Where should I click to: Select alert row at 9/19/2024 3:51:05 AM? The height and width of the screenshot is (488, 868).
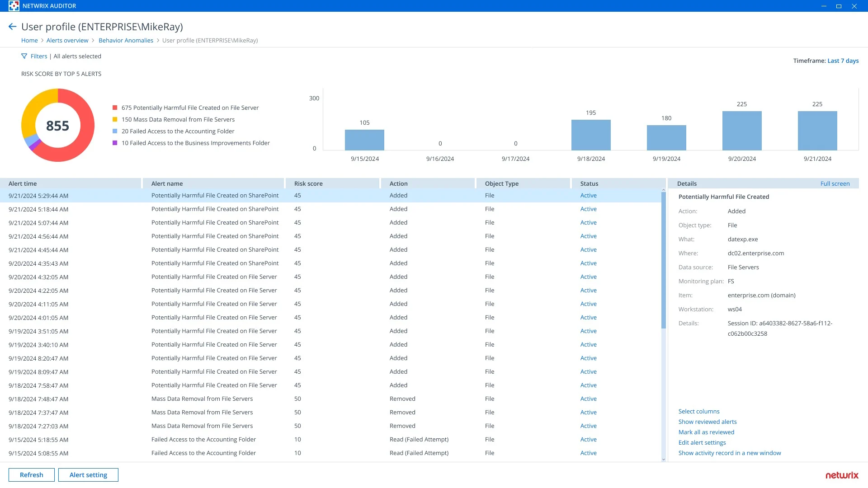click(x=330, y=331)
